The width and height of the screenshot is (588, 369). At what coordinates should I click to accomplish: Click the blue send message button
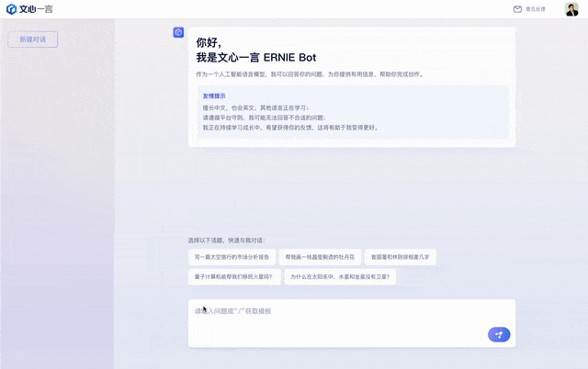[499, 334]
